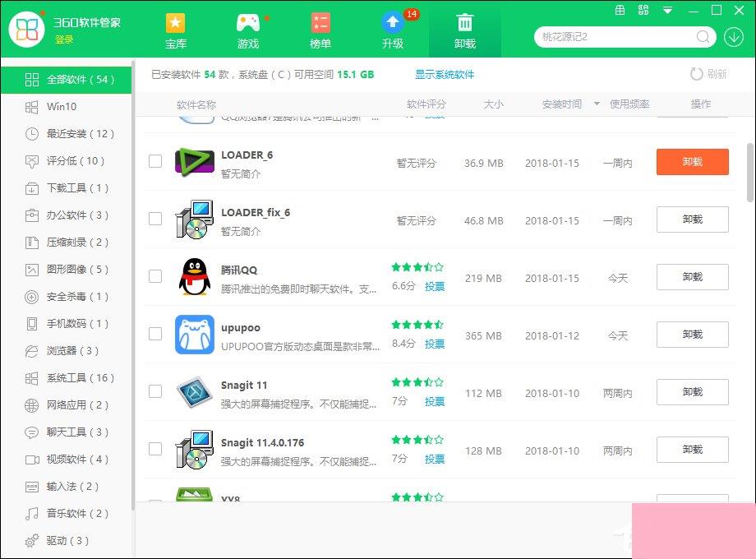Viewport: 756px width, 559px height.
Task: Vote for 腾讯QQ via 投票
Action: pos(435,287)
